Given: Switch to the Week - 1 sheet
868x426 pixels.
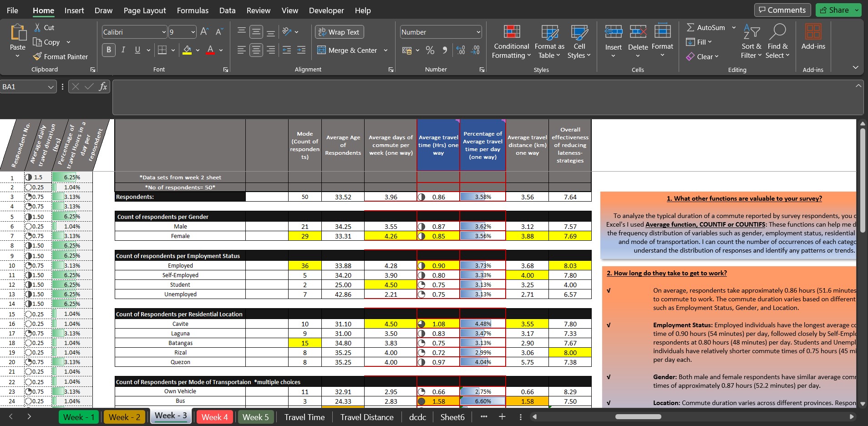Looking at the screenshot, I should (79, 417).
